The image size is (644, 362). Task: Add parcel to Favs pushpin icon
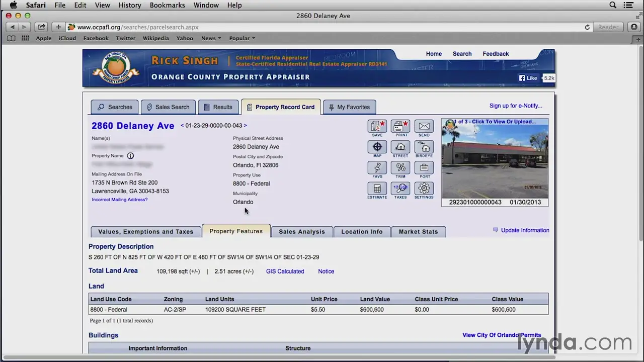coord(377,167)
